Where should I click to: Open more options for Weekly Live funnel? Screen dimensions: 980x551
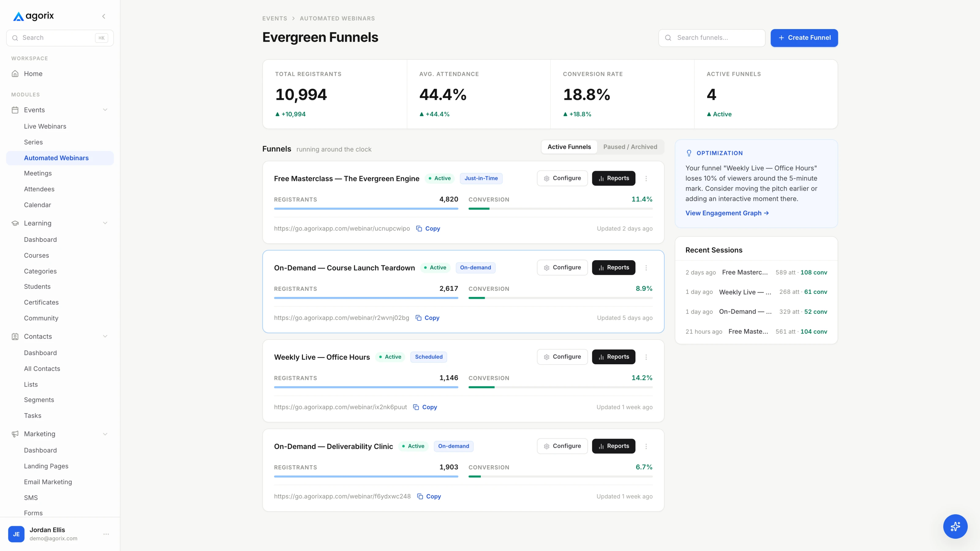(x=646, y=357)
